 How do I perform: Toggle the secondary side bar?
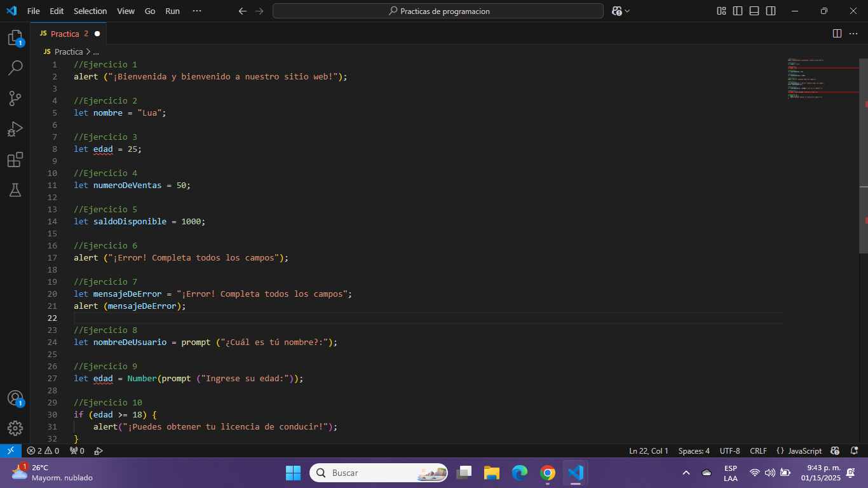(x=771, y=11)
